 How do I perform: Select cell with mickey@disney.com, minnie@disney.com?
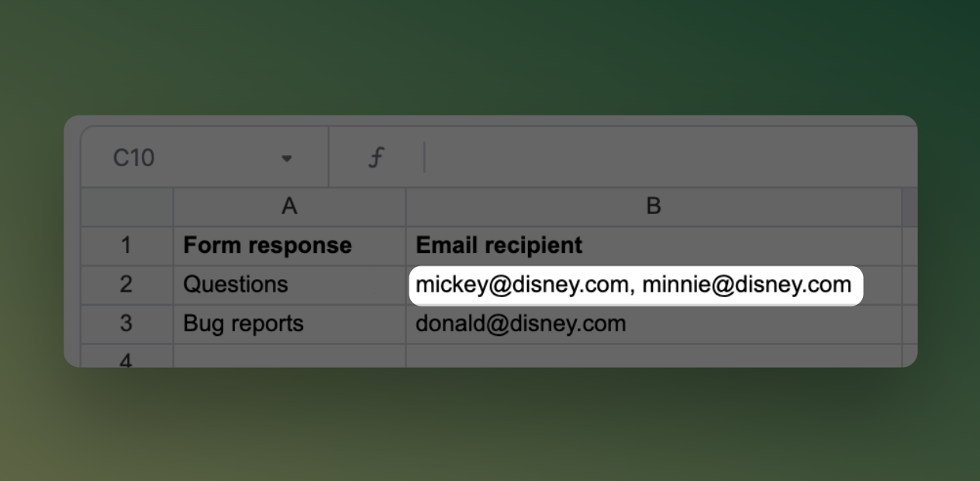tap(654, 285)
